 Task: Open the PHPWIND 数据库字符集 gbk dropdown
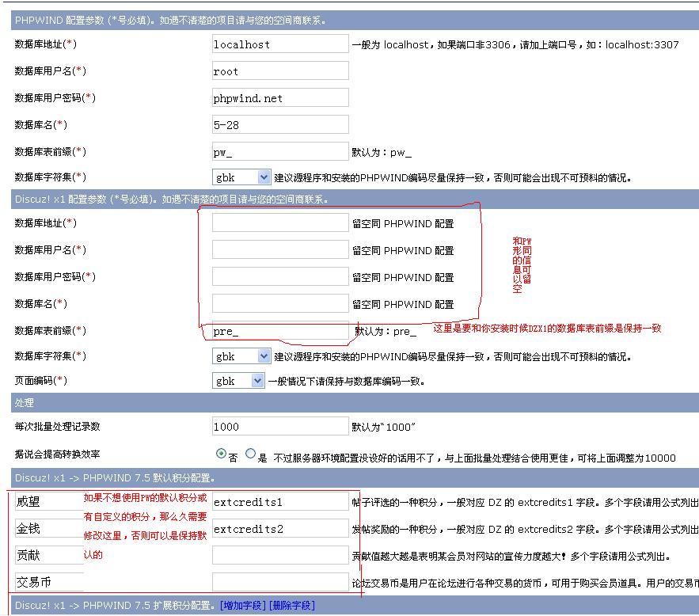tap(241, 177)
